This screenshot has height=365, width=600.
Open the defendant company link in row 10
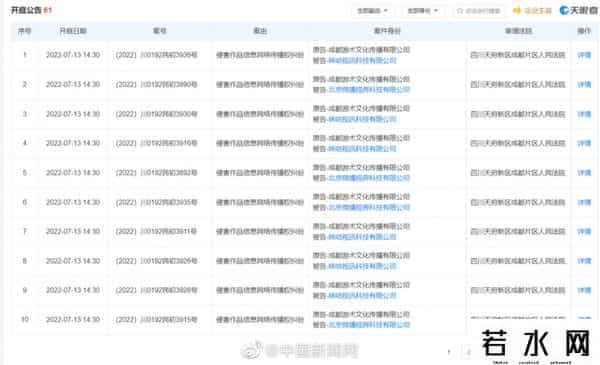tap(369, 325)
